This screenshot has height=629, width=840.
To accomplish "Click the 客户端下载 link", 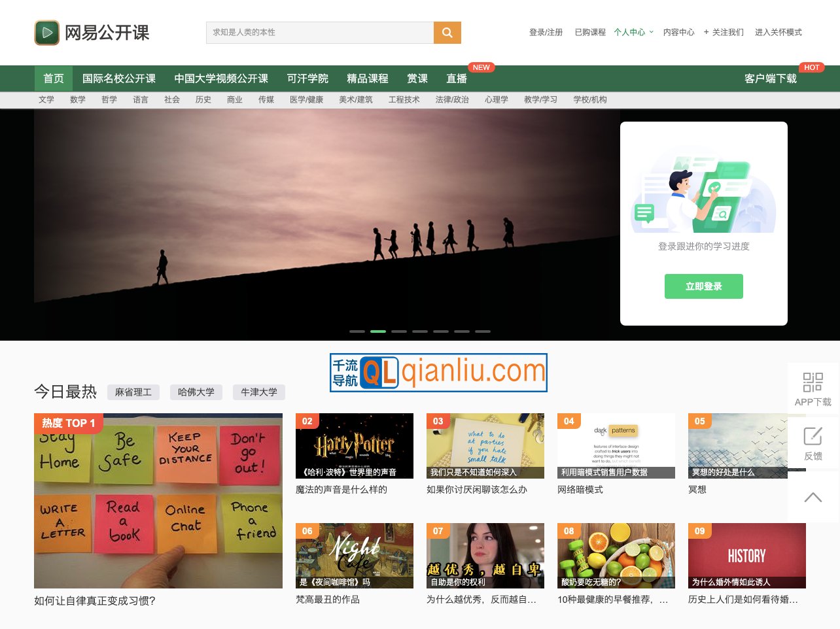I will point(770,78).
